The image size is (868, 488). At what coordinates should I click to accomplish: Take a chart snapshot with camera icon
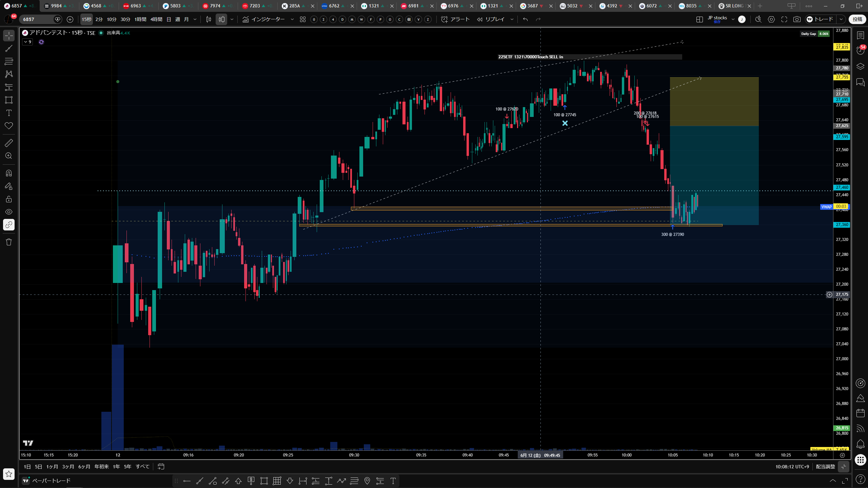(x=797, y=19)
